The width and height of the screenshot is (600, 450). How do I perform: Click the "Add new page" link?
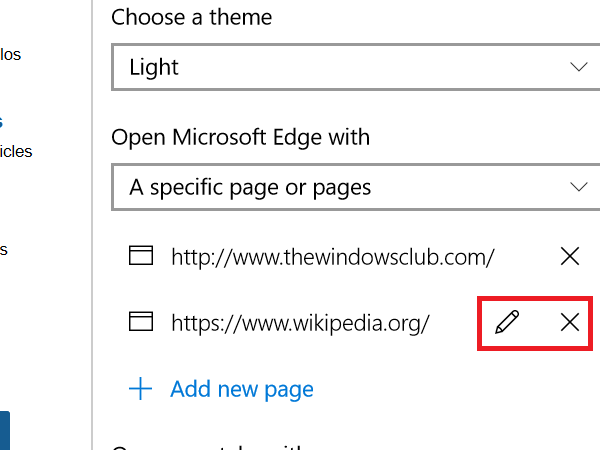pyautogui.click(x=242, y=389)
